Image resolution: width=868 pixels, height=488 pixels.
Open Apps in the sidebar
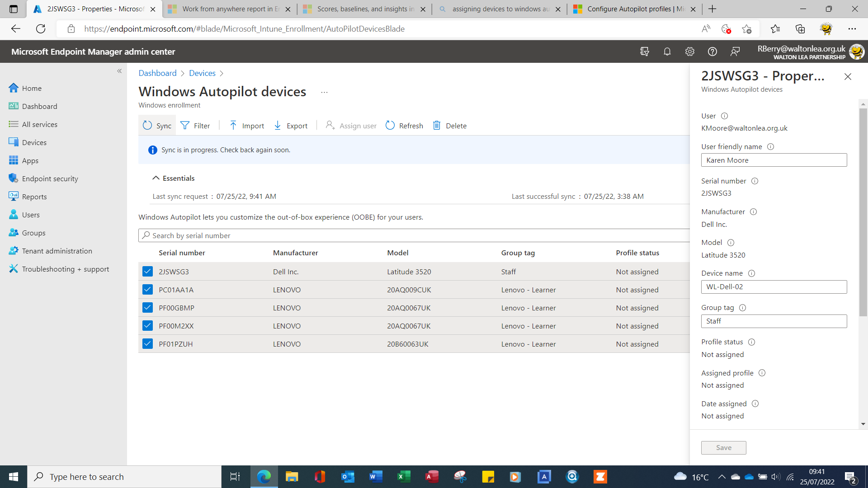(30, 160)
